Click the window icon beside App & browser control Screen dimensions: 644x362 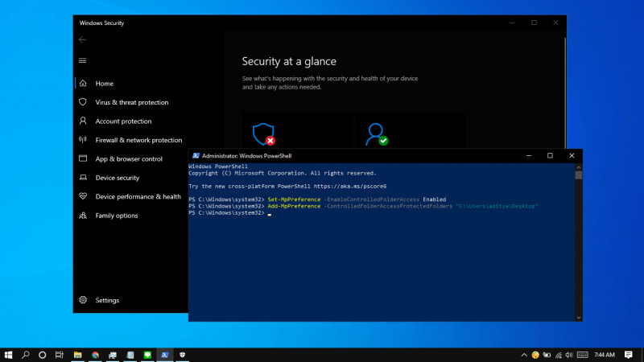(83, 158)
